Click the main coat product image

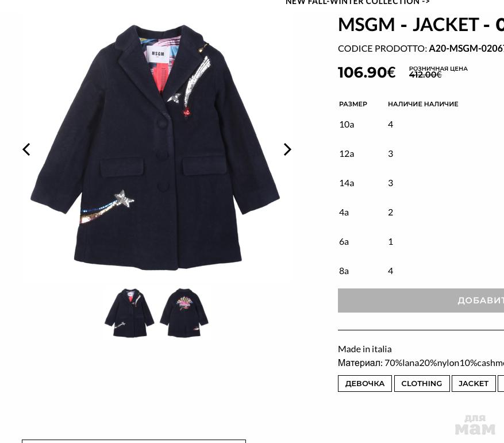coord(155,147)
